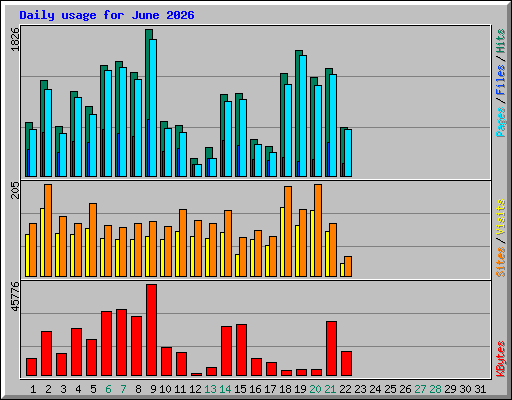Image resolution: width=512 pixels, height=400 pixels.
Task: Click the Sites legend label
Action: coord(501,262)
